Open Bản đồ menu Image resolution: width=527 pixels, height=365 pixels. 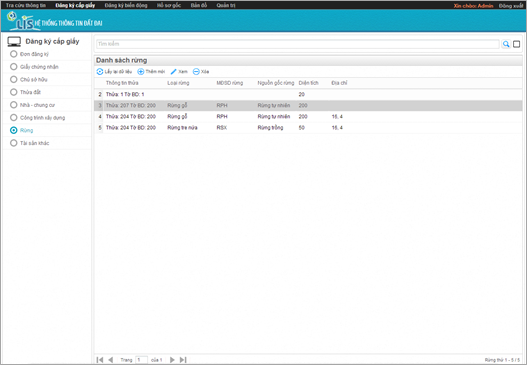point(199,5)
